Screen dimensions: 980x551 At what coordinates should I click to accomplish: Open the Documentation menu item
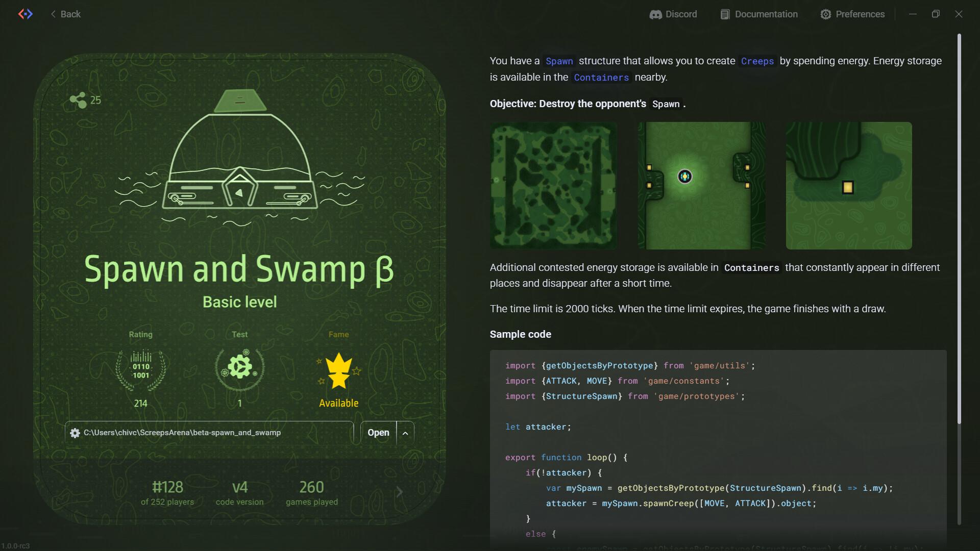coord(758,14)
